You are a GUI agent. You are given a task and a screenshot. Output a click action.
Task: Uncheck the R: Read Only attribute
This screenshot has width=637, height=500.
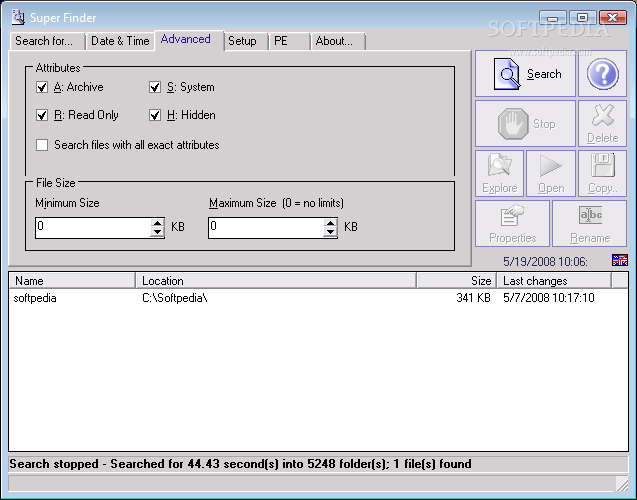tap(42, 115)
